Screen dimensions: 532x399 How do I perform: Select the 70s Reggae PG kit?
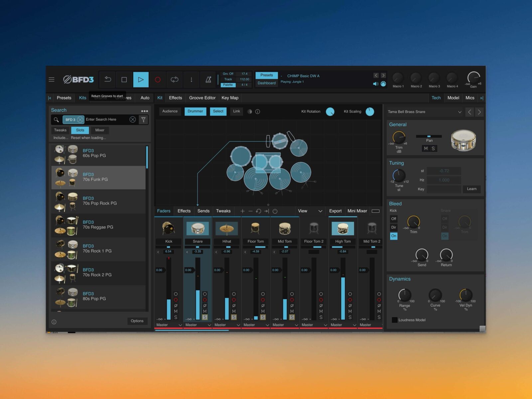98,225
